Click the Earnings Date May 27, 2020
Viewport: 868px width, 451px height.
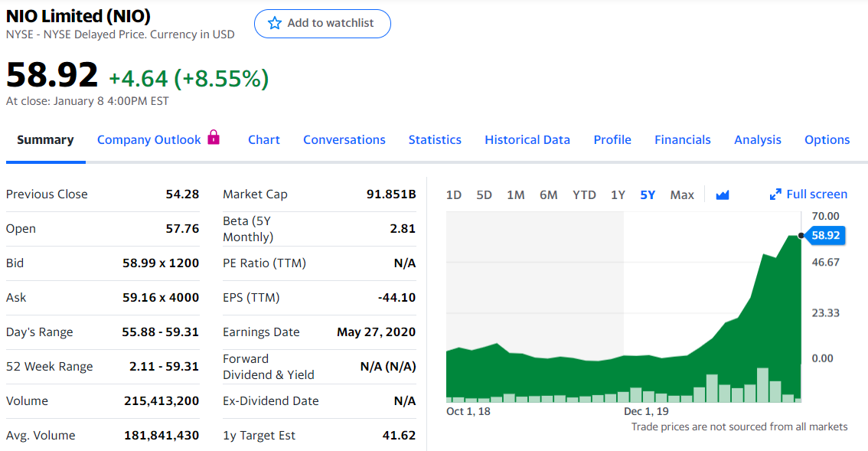point(377,332)
